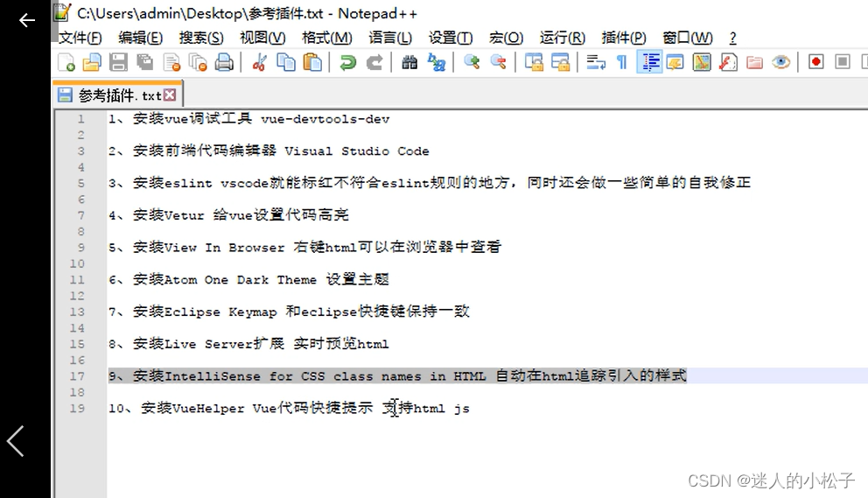Select the 参考插件.txt document tab
This screenshot has height=498, width=868.
coord(118,95)
